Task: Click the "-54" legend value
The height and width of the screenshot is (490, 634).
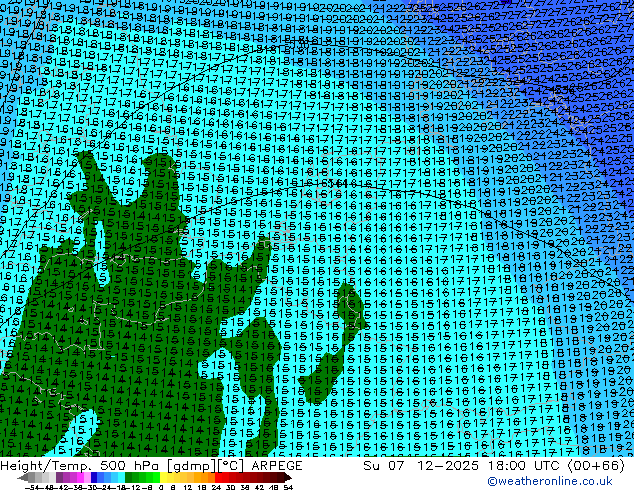Action: pos(31,487)
